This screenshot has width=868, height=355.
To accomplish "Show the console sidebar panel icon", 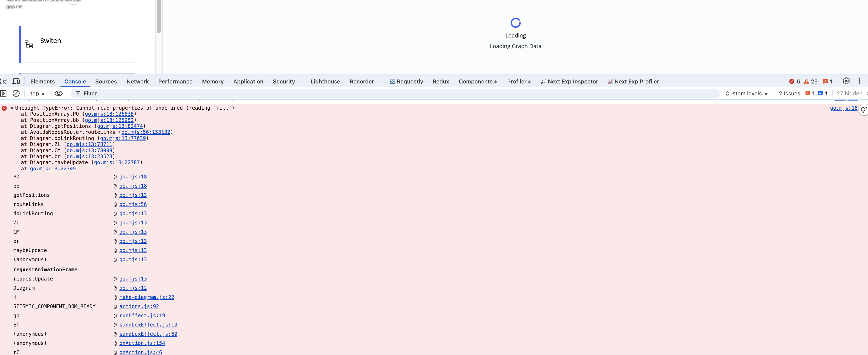I will coord(4,93).
